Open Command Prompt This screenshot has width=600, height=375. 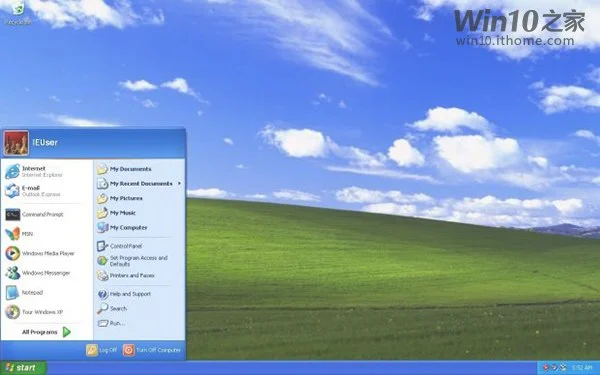(x=47, y=214)
